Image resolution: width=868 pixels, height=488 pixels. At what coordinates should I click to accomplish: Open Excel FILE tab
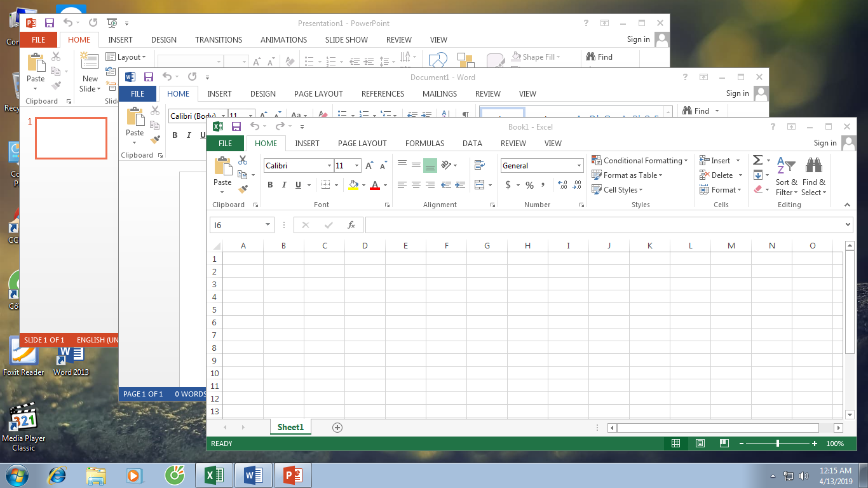225,144
